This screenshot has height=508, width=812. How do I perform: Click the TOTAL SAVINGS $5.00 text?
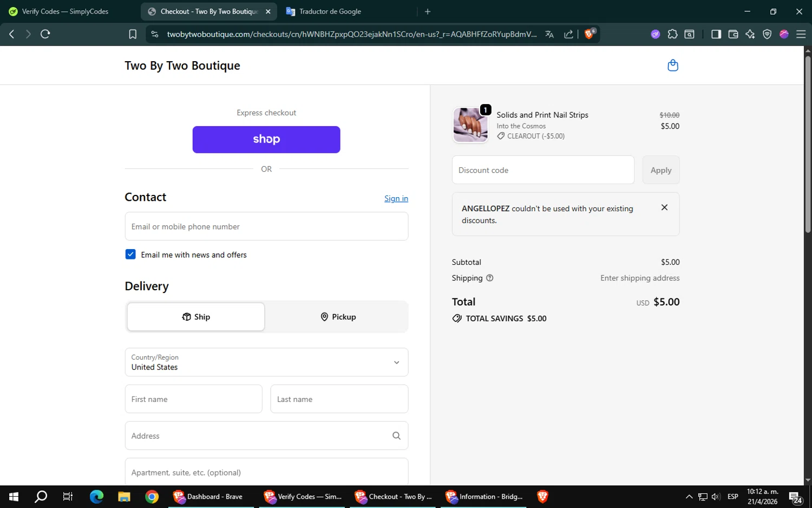tap(506, 318)
